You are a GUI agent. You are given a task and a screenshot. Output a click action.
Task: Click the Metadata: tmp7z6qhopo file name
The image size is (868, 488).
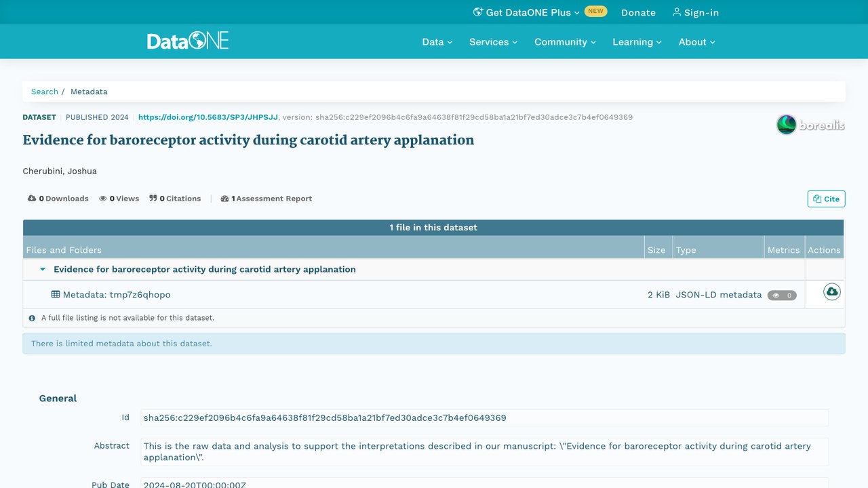(x=117, y=295)
